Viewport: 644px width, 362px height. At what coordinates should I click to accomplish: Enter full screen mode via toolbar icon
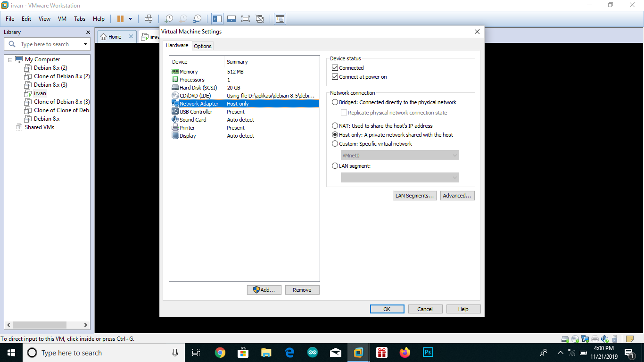tap(246, 19)
